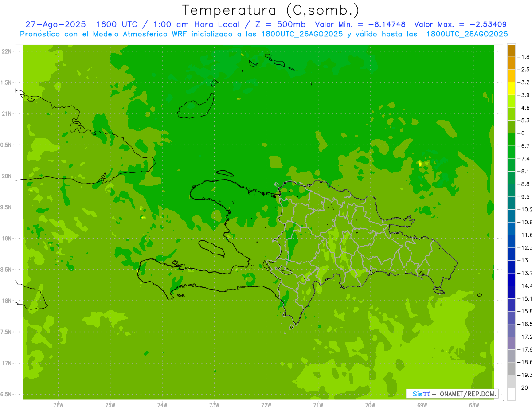Click the -10.2 colorbar label
Viewport: 532px width, 411px height.
tap(525, 209)
